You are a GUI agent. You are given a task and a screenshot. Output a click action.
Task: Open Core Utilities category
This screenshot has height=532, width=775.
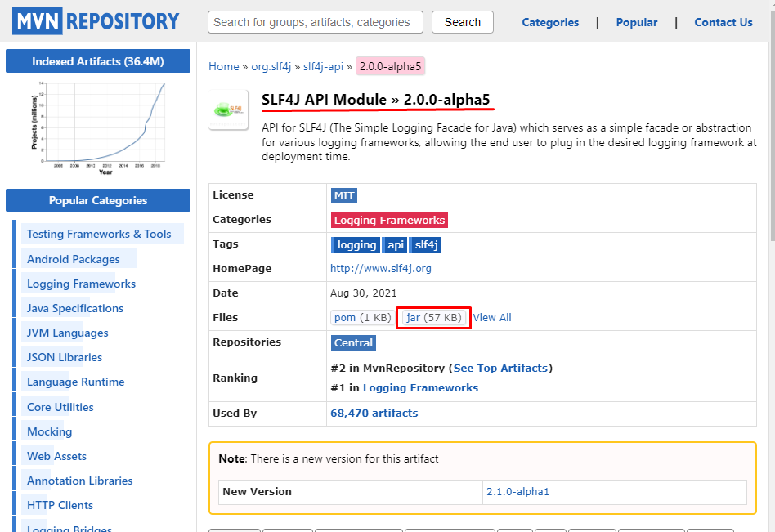coord(60,407)
